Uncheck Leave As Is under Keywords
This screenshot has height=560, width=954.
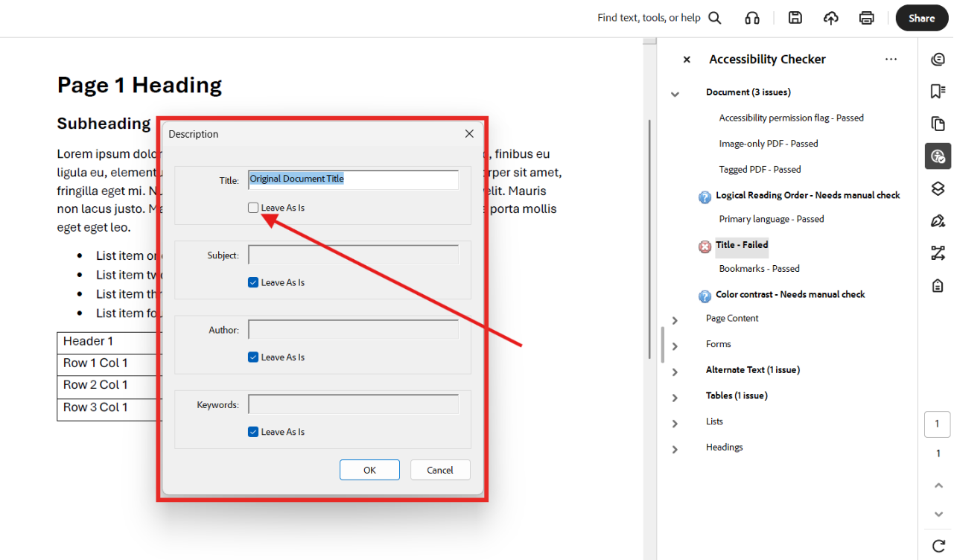(x=253, y=431)
